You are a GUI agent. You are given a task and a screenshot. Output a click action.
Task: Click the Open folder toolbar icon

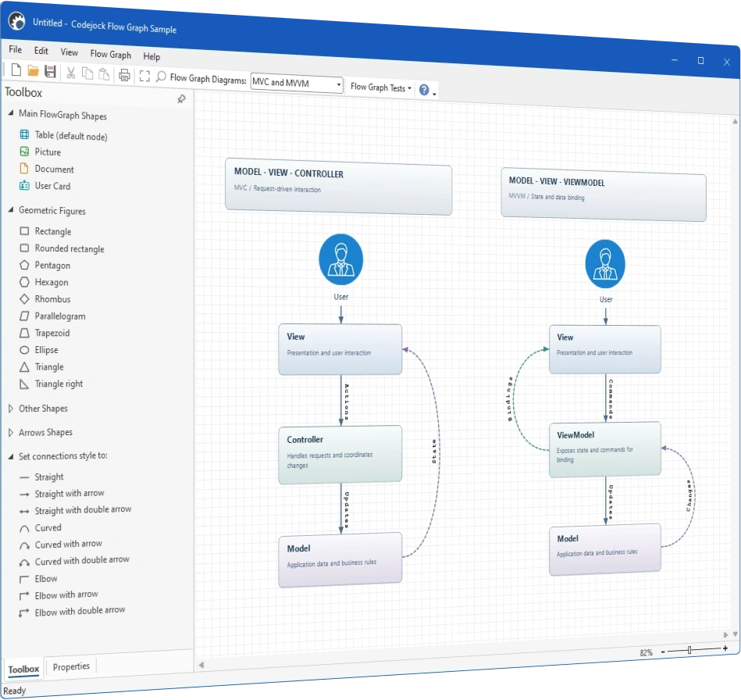pyautogui.click(x=33, y=71)
